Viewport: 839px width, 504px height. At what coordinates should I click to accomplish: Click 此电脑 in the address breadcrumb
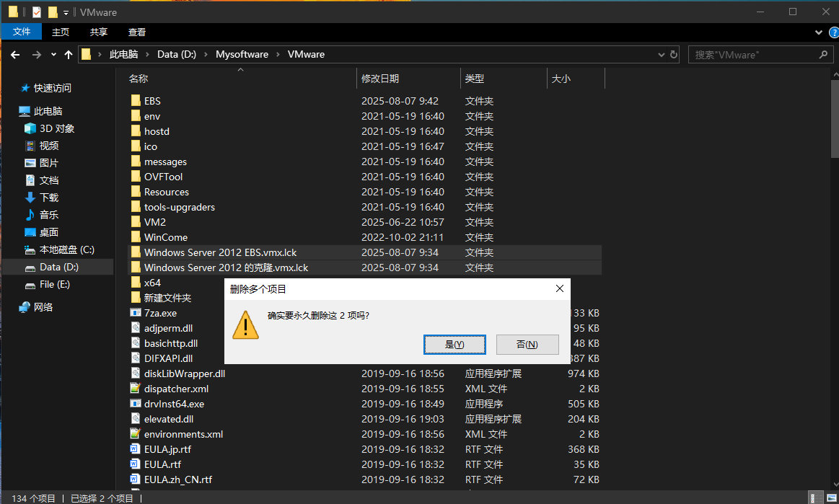tap(123, 54)
